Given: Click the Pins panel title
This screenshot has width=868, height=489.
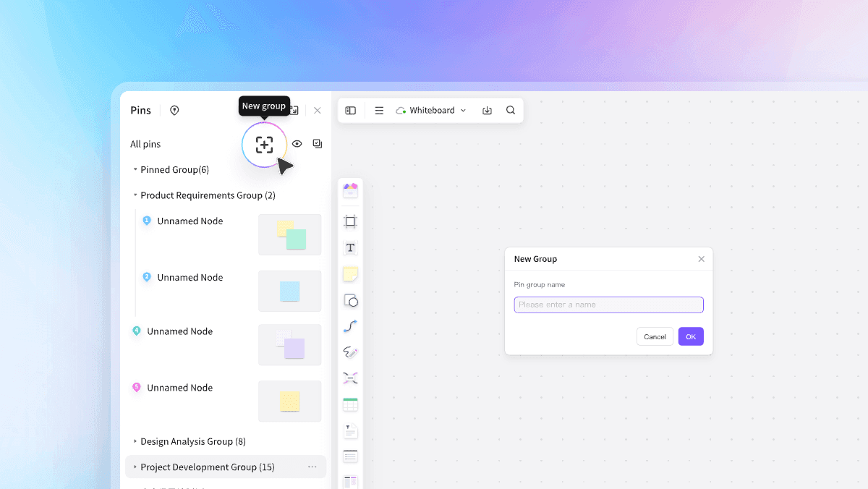Looking at the screenshot, I should tap(140, 111).
